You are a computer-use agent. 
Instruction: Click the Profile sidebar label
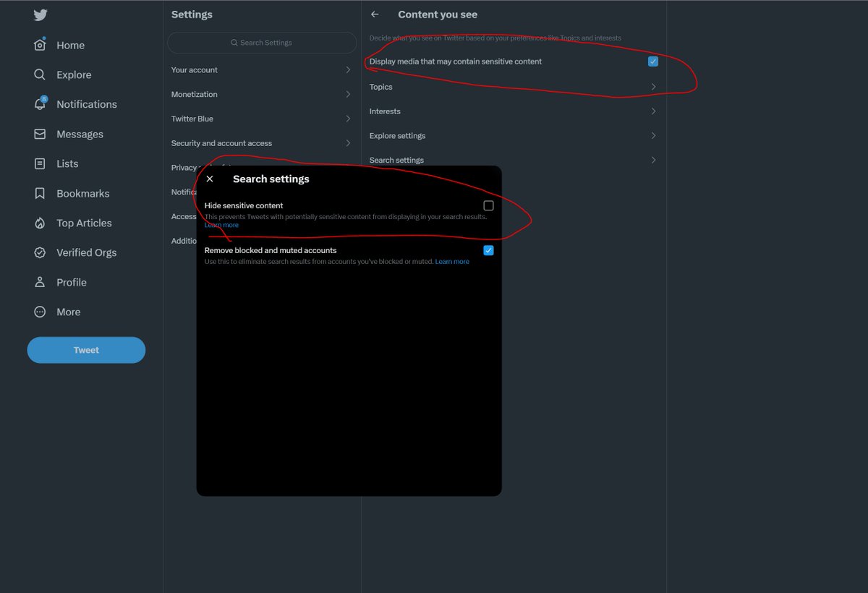click(x=72, y=282)
